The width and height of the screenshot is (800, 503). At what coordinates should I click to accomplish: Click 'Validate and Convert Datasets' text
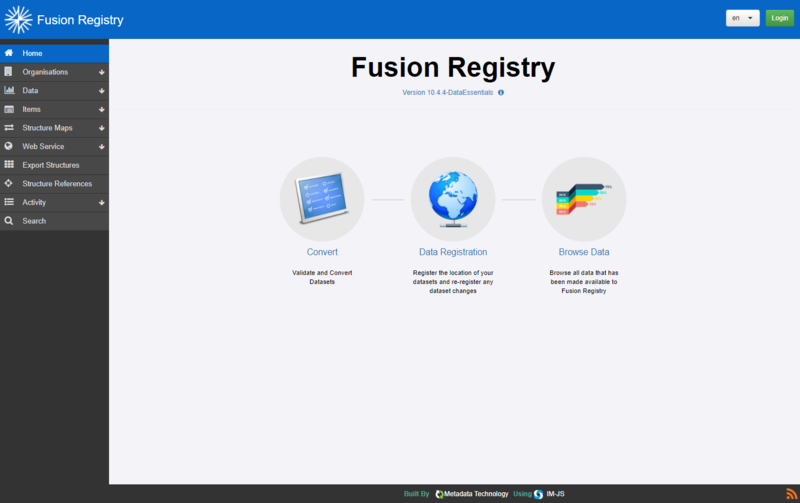tap(322, 277)
